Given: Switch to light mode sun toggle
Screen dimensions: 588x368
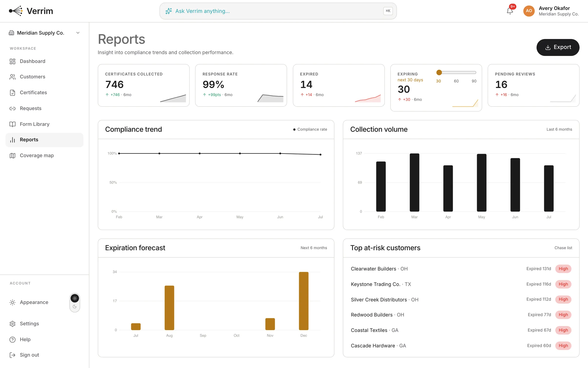Looking at the screenshot, I should coord(75,298).
